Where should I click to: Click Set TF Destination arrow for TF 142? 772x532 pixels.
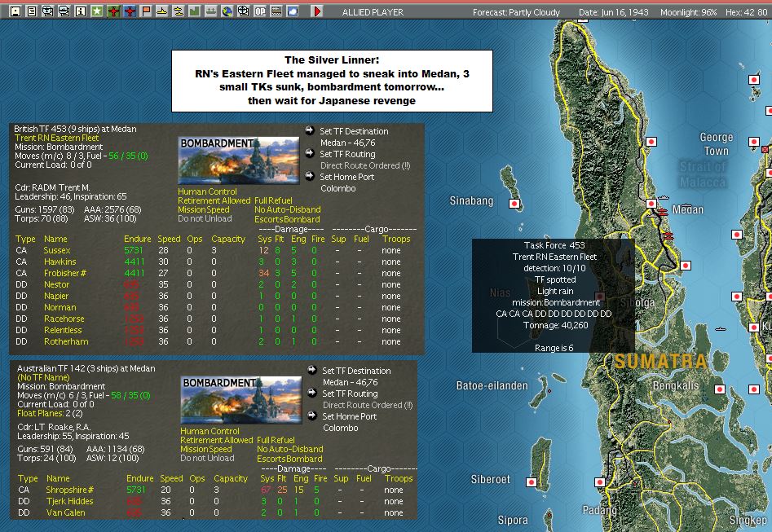(x=311, y=370)
